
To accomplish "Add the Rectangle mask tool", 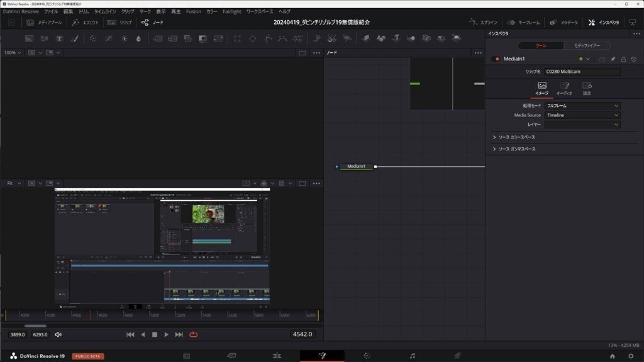I will tap(237, 38).
